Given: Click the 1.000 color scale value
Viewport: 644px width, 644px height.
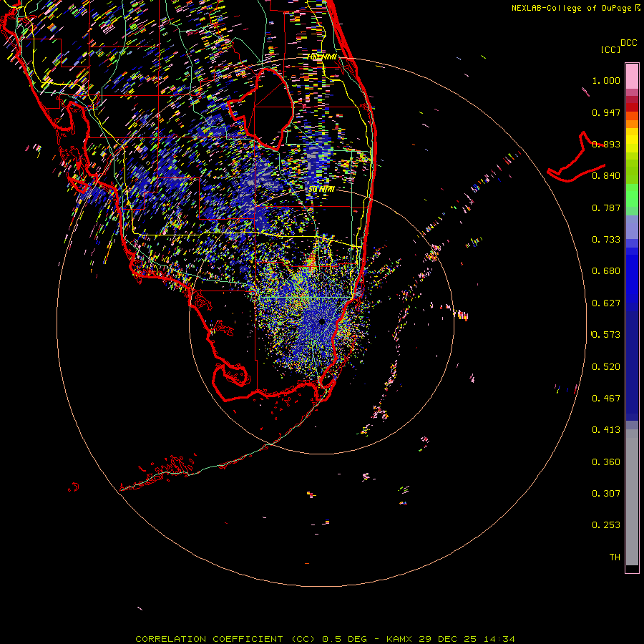Looking at the screenshot, I should (606, 80).
